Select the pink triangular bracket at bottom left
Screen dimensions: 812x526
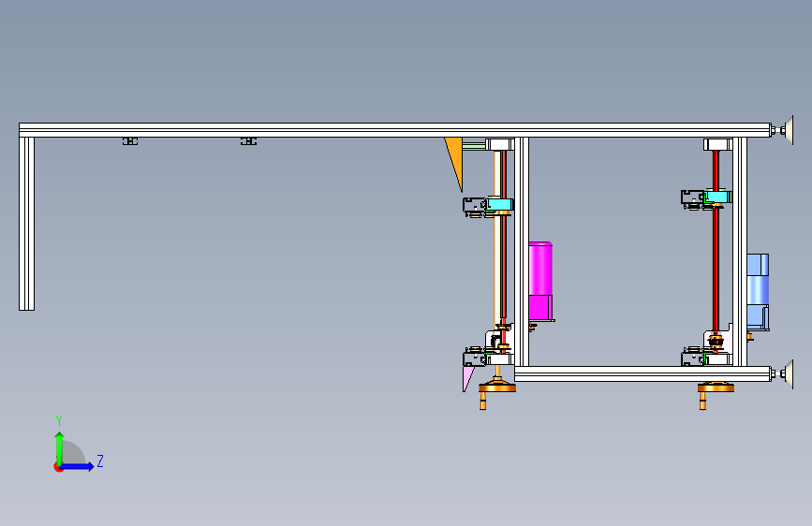(x=467, y=378)
